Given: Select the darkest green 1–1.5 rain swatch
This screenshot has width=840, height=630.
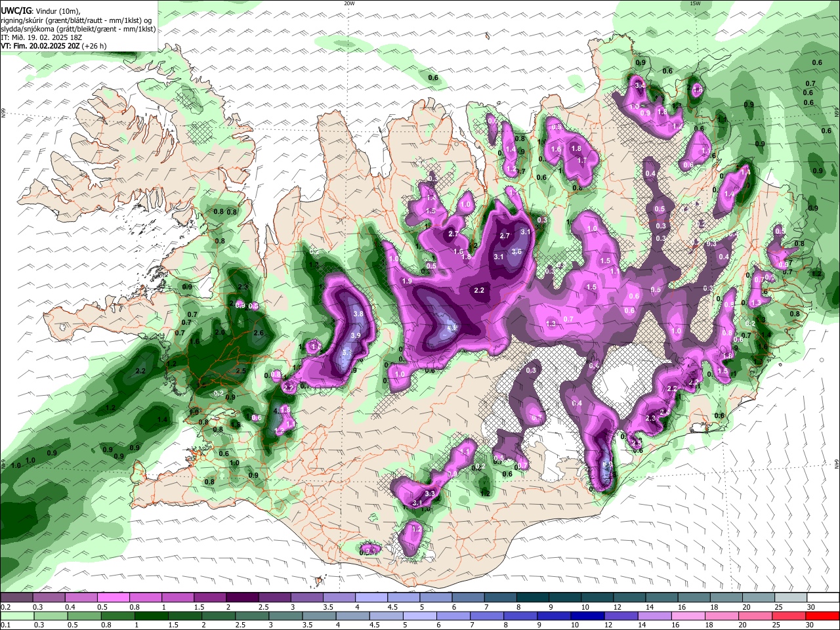Looking at the screenshot, I should (151, 616).
